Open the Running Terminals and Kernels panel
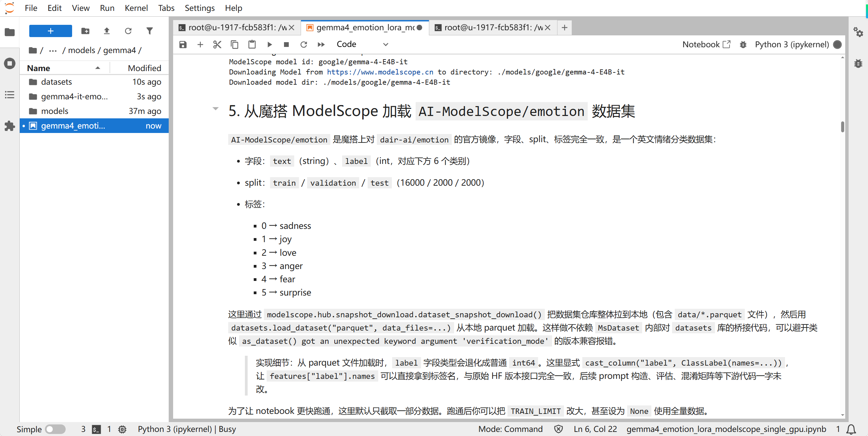Screen dimensions: 868x436 (x=10, y=64)
